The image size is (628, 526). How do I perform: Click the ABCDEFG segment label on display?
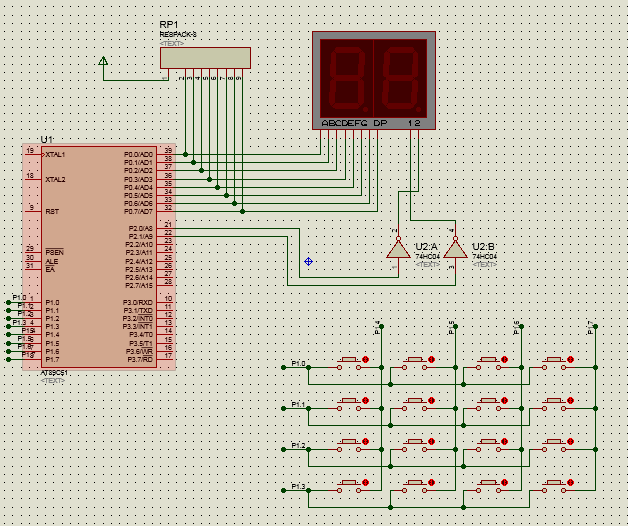pyautogui.click(x=344, y=123)
